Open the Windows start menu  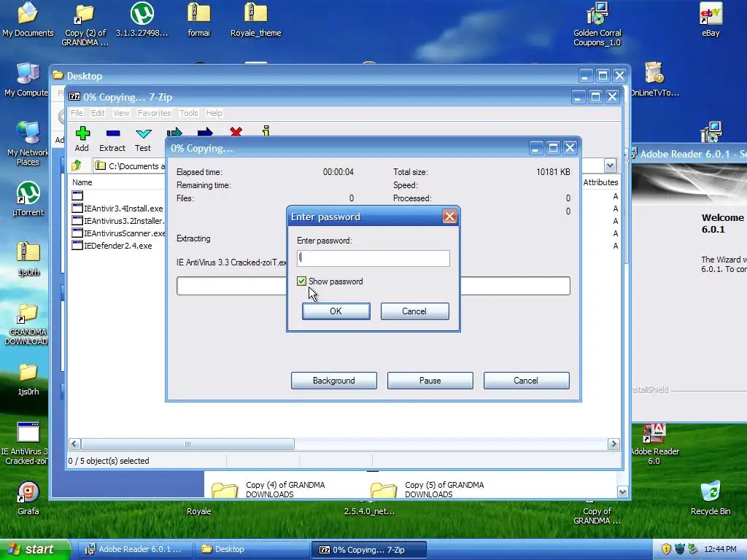35,549
